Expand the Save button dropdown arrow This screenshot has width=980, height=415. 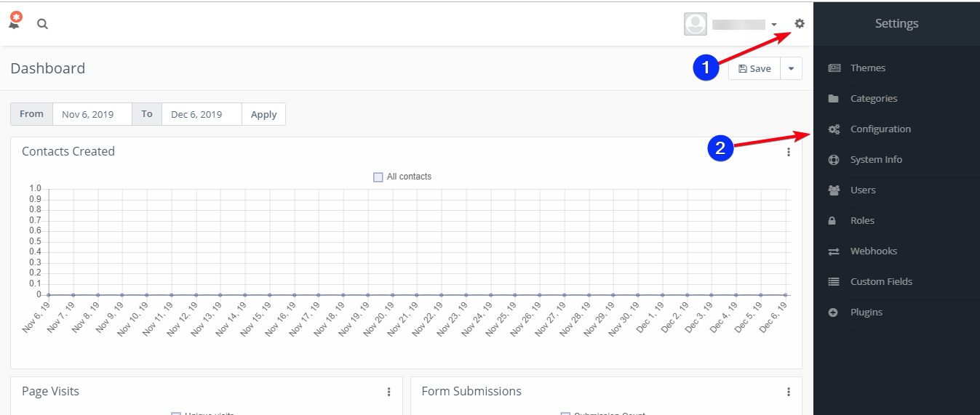coord(791,68)
